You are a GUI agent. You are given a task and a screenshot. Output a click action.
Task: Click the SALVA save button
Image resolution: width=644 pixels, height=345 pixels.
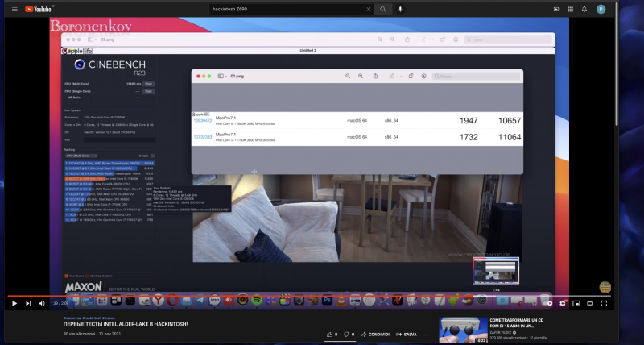[407, 335]
